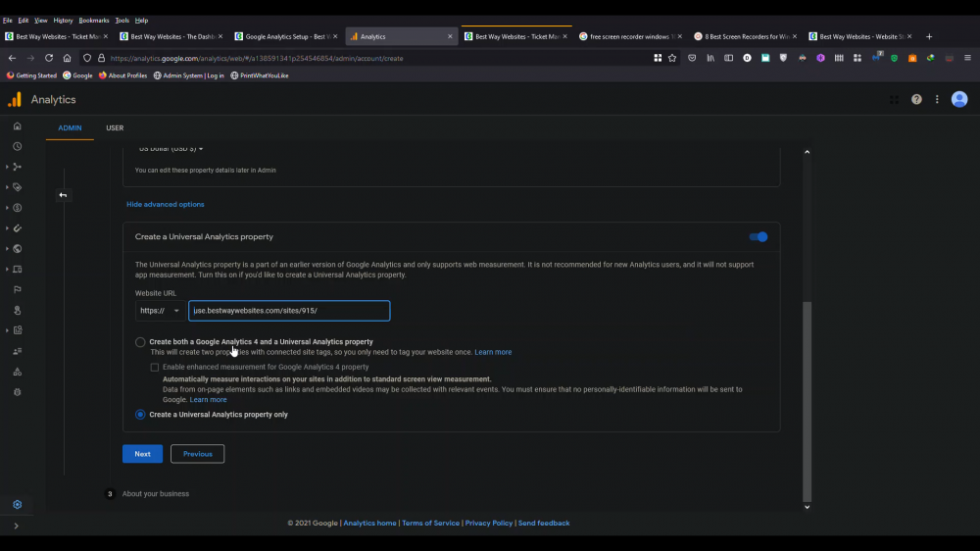Open the Custom definitions shapes icon

[18, 373]
